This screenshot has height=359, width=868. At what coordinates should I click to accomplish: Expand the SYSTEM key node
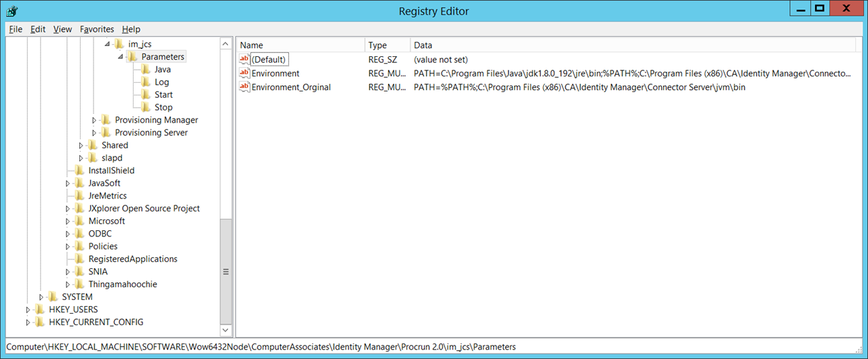click(x=41, y=297)
